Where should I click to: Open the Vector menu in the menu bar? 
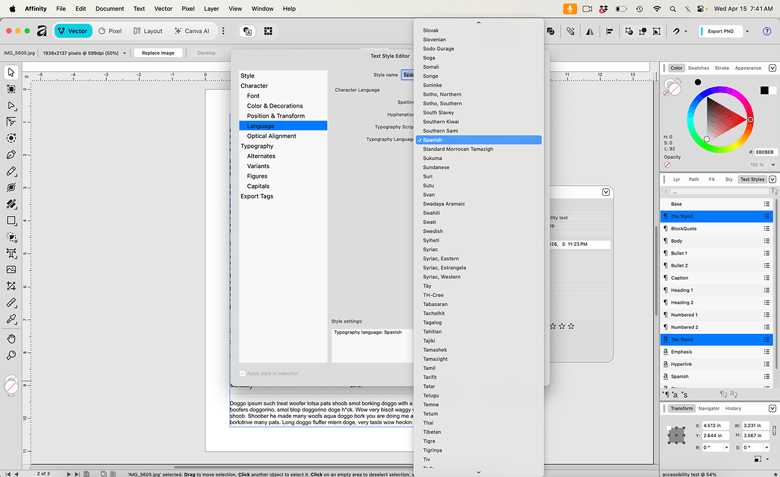163,9
